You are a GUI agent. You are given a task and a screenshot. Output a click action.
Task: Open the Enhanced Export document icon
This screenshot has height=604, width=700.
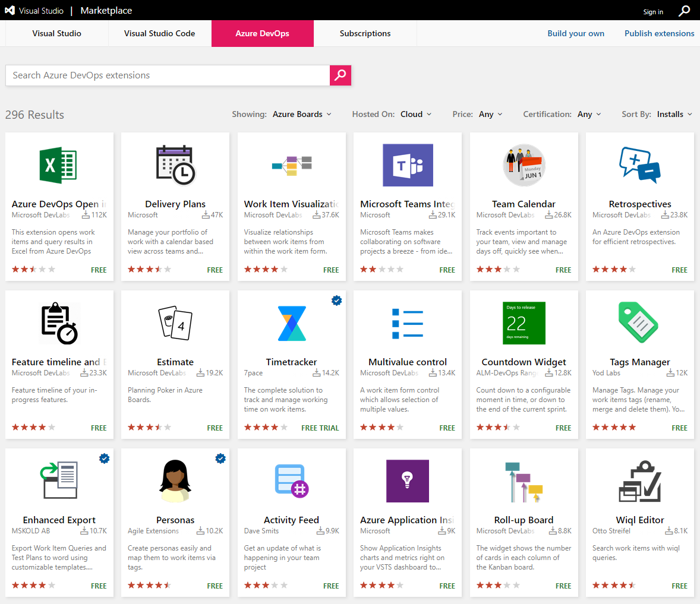(58, 480)
